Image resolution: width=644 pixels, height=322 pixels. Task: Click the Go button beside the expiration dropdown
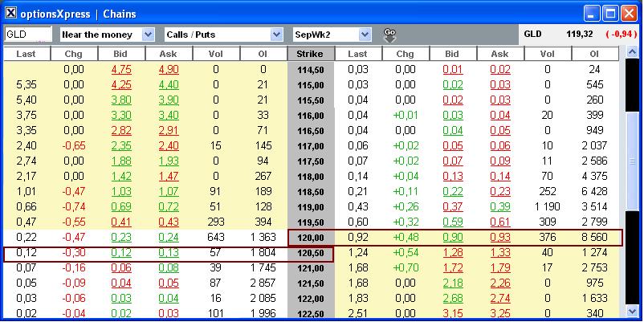click(391, 35)
